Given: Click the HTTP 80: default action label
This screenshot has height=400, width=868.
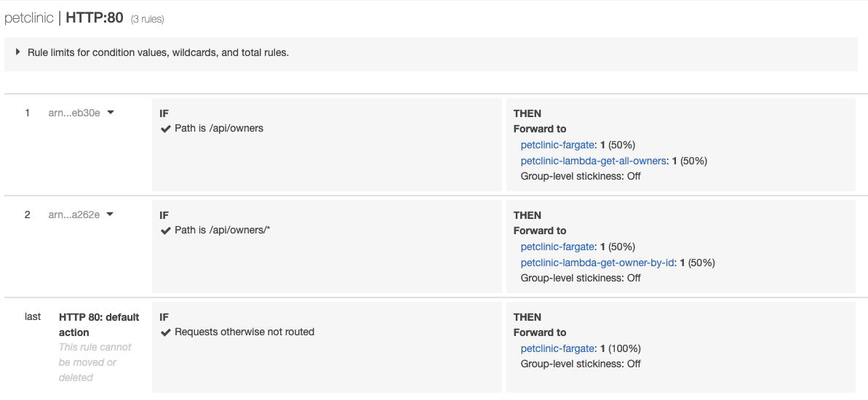Looking at the screenshot, I should pyautogui.click(x=99, y=324).
